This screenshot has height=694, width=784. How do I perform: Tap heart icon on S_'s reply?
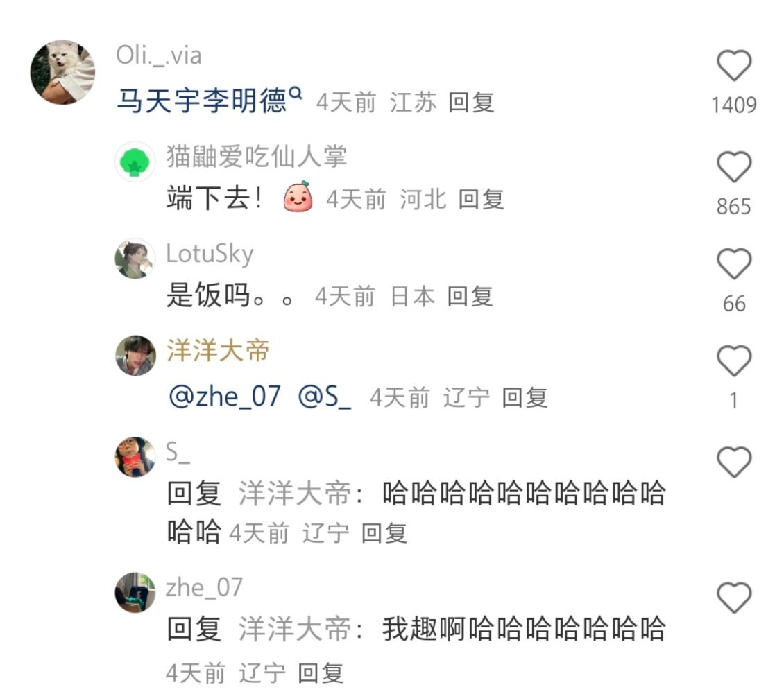click(x=734, y=462)
